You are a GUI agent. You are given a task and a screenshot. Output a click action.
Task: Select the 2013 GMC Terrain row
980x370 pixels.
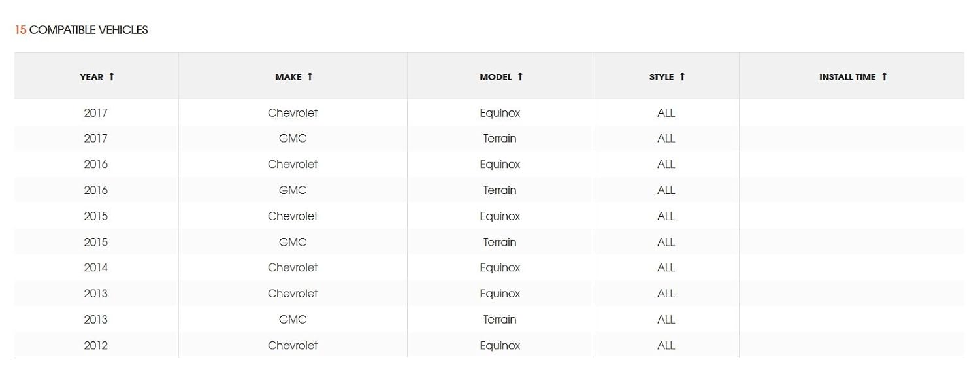pyautogui.click(x=293, y=320)
